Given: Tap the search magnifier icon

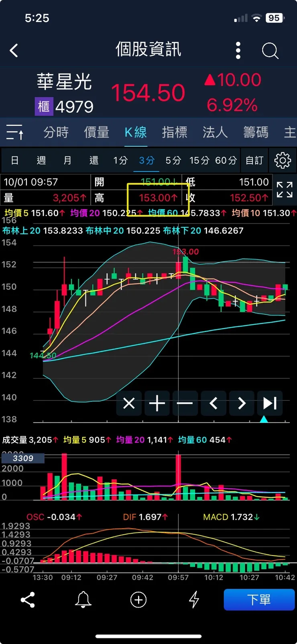Looking at the screenshot, I should [x=270, y=51].
